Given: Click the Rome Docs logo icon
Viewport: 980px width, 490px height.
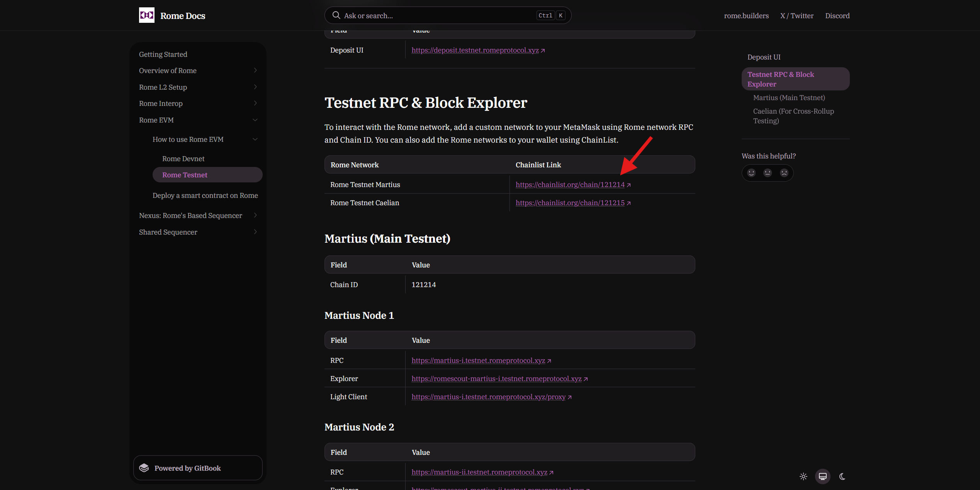Looking at the screenshot, I should 146,15.
